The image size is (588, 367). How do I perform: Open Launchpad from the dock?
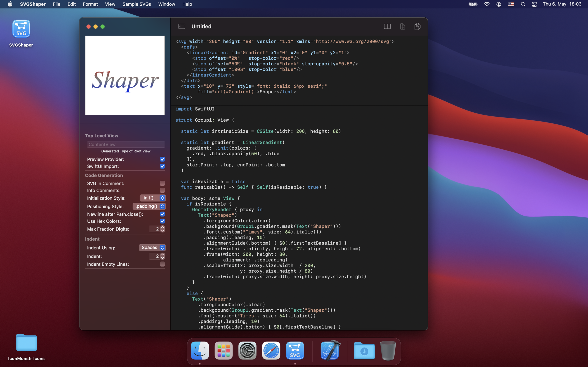point(223,350)
